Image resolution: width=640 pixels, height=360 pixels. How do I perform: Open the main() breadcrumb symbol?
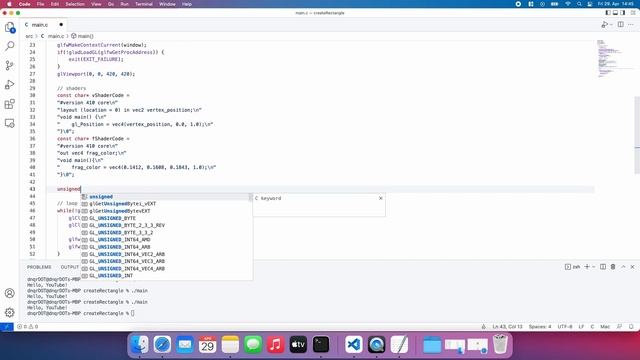(82, 36)
